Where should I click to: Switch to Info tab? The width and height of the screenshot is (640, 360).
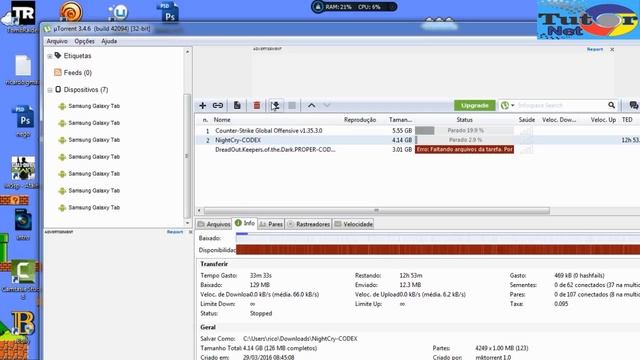point(244,223)
